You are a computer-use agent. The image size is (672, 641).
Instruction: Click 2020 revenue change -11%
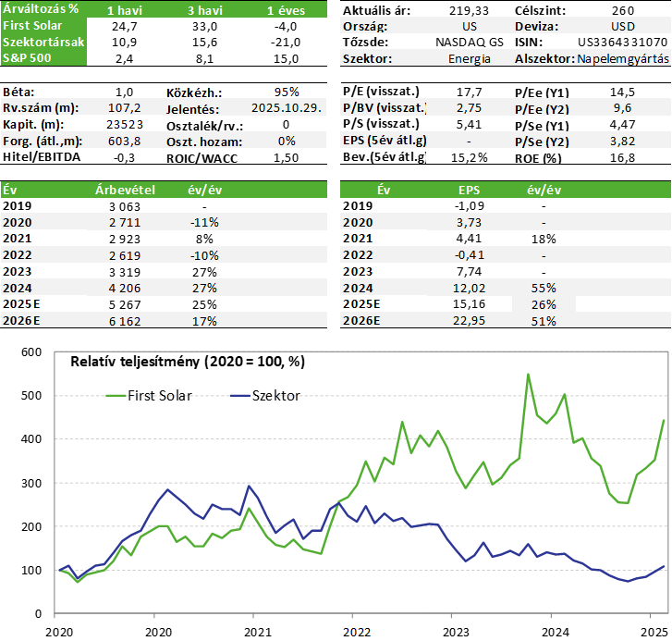click(204, 223)
